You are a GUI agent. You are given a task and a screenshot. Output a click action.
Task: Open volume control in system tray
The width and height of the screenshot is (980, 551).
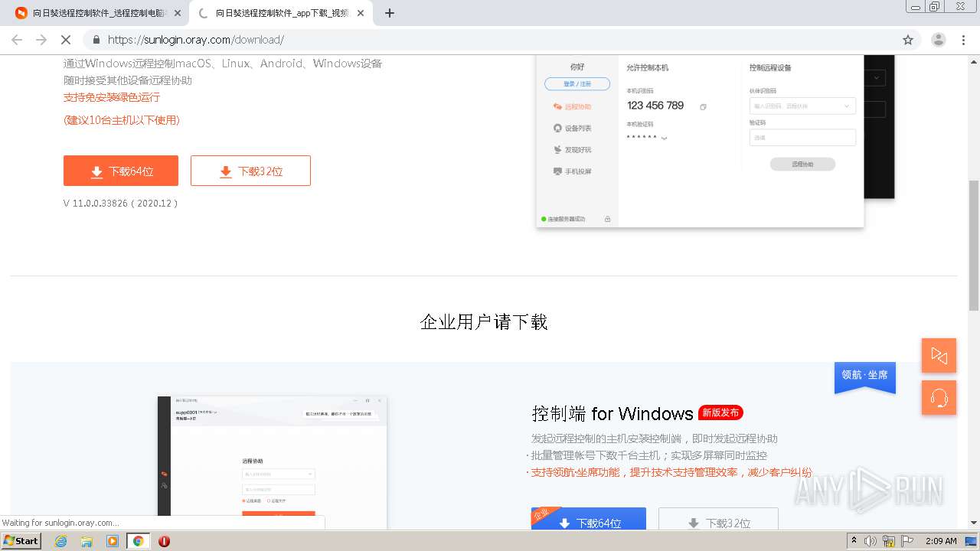pyautogui.click(x=871, y=541)
